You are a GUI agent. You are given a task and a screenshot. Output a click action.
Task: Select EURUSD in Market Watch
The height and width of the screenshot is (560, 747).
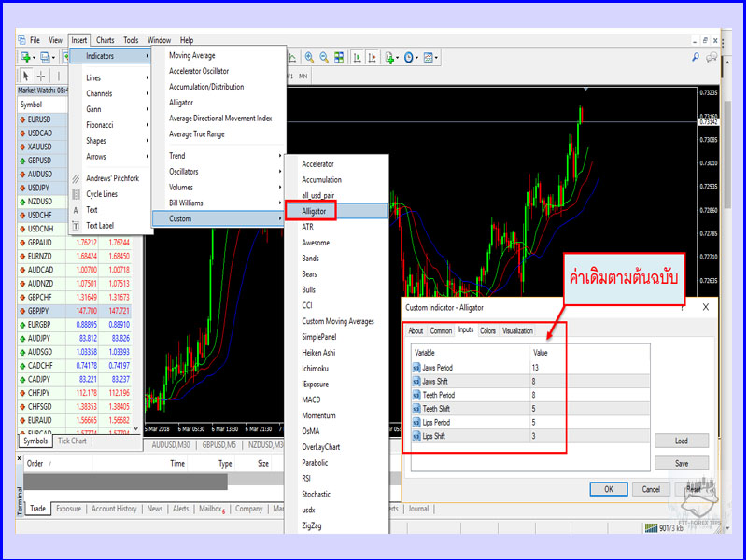pos(44,119)
